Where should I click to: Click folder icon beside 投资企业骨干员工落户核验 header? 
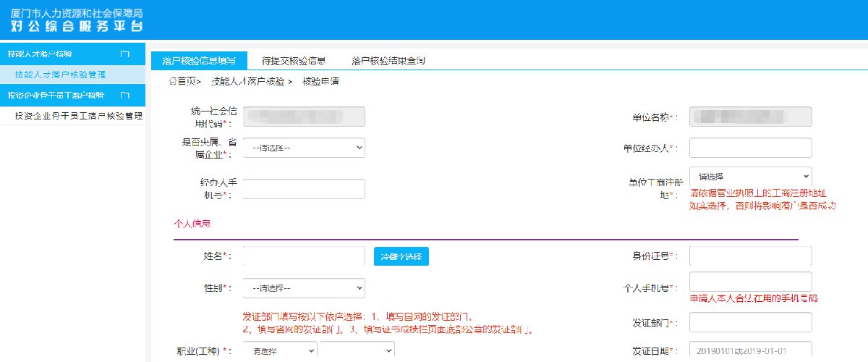pos(124,95)
